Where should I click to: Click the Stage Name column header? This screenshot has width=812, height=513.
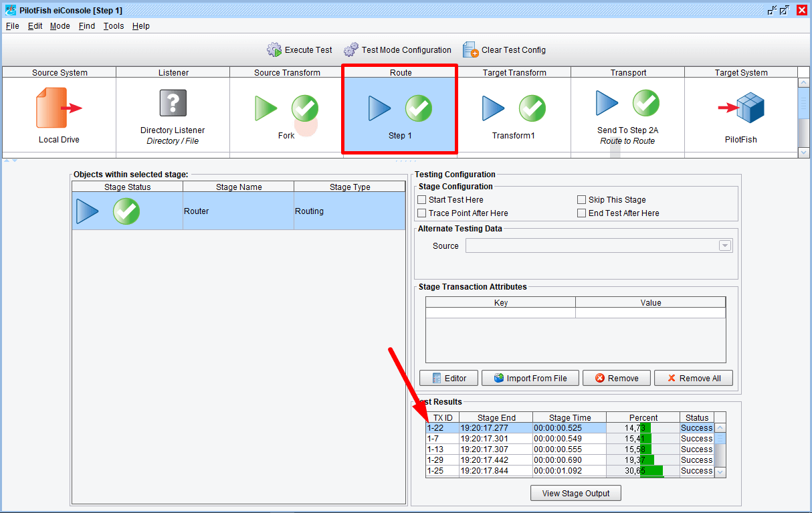(239, 187)
